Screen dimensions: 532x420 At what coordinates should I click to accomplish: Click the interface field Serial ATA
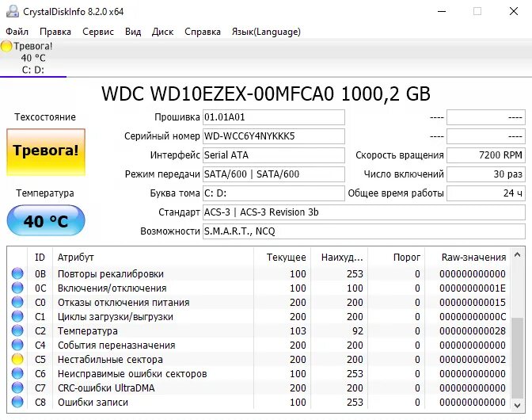pyautogui.click(x=274, y=155)
